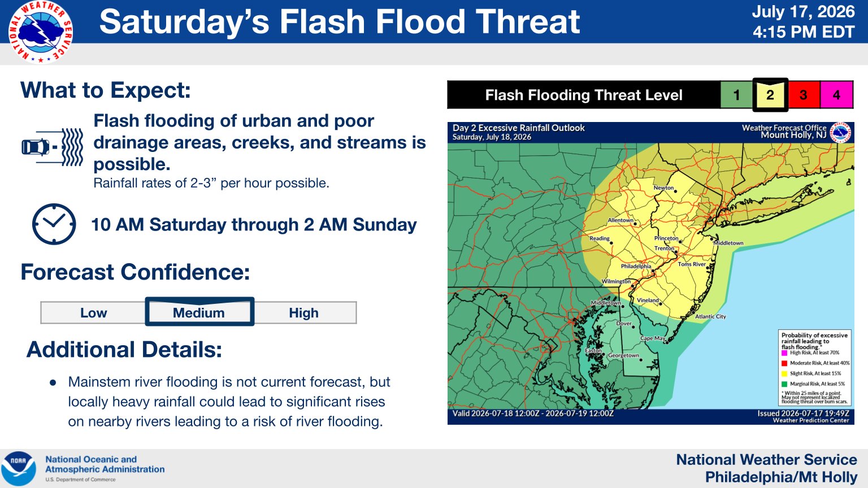Click the National Weather Service logo

pyautogui.click(x=41, y=32)
